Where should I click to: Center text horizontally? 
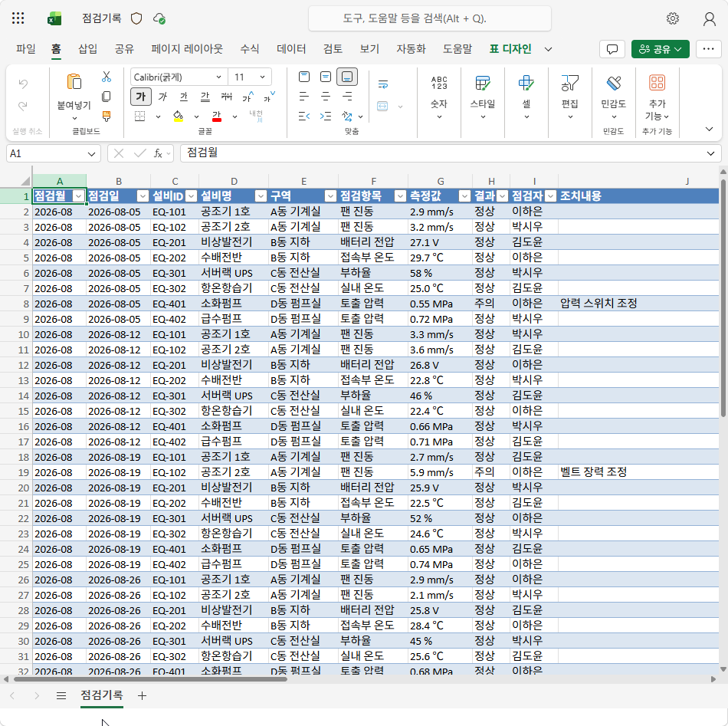pos(326,97)
